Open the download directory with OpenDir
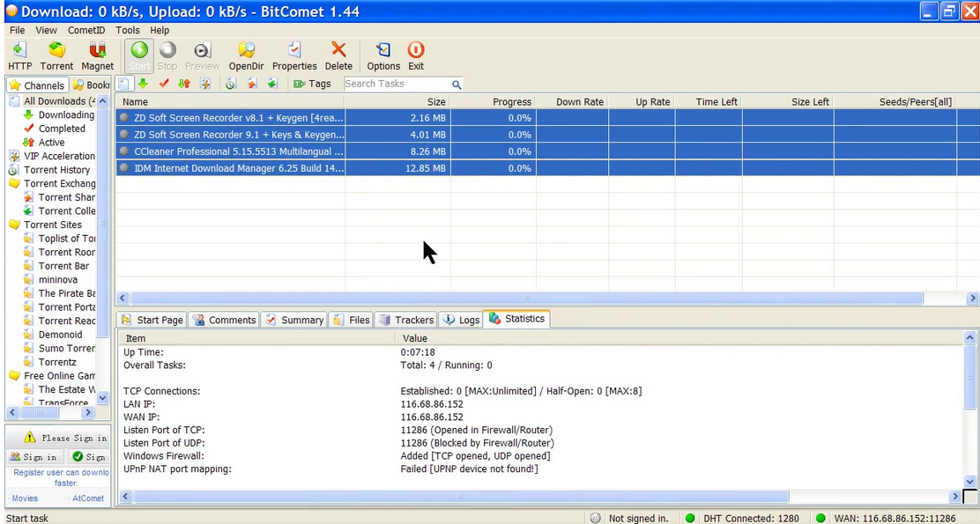The width and height of the screenshot is (980, 524). [246, 56]
